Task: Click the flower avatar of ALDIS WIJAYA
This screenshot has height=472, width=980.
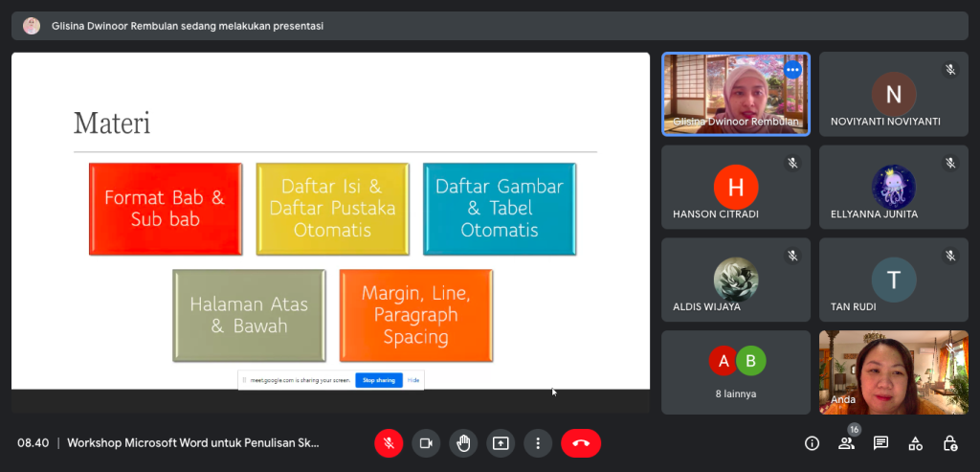Action: point(736,280)
